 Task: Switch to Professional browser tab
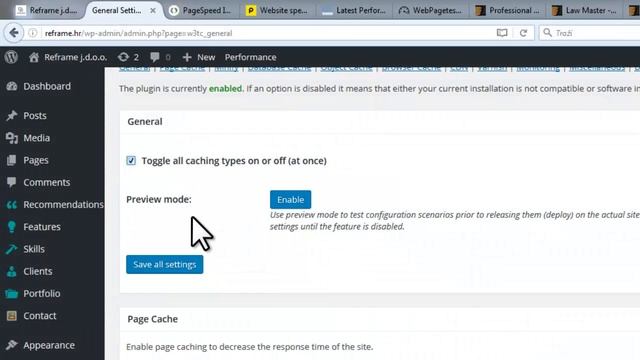[507, 11]
